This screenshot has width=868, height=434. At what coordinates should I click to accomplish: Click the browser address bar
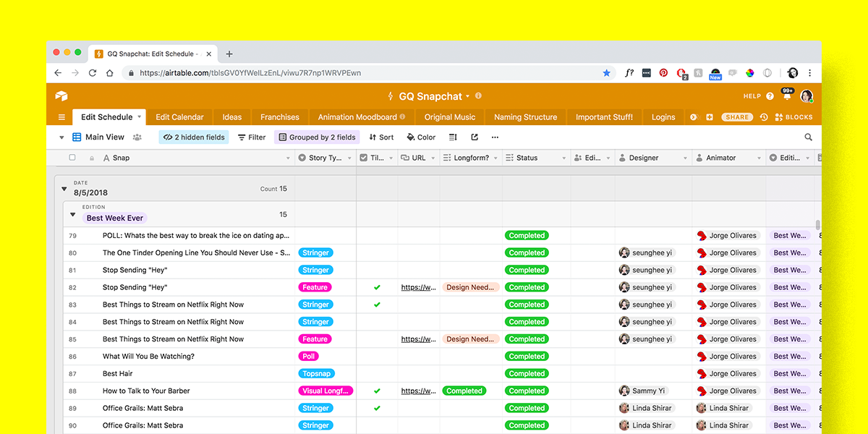(369, 73)
